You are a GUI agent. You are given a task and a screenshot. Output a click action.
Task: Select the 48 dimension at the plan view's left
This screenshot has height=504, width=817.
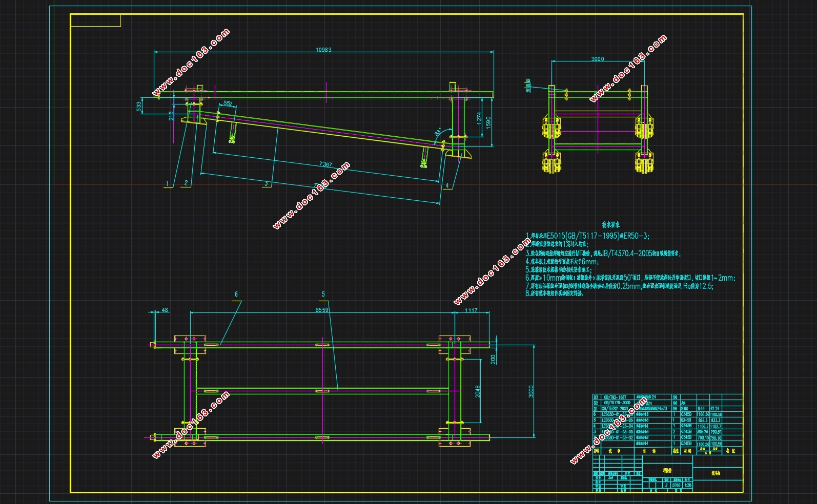pyautogui.click(x=165, y=310)
